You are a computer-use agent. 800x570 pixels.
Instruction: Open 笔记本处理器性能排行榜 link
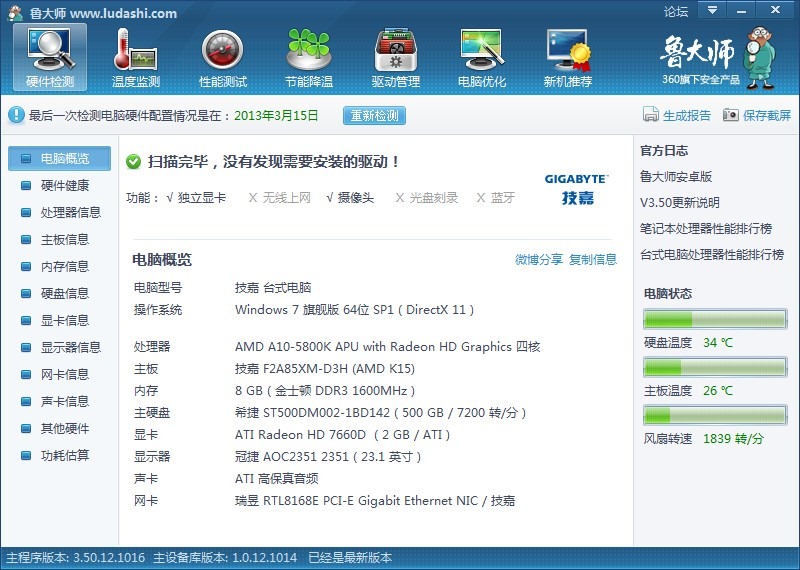[x=706, y=228]
